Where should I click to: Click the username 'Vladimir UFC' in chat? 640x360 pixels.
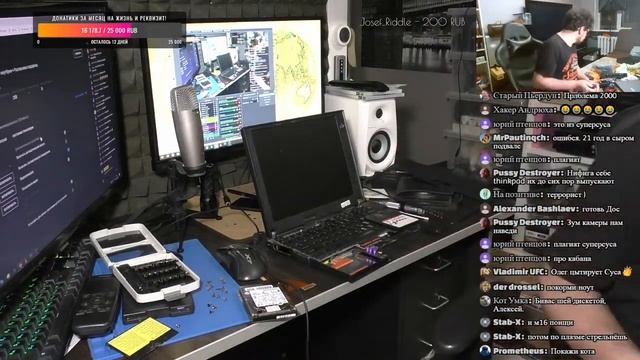point(519,272)
